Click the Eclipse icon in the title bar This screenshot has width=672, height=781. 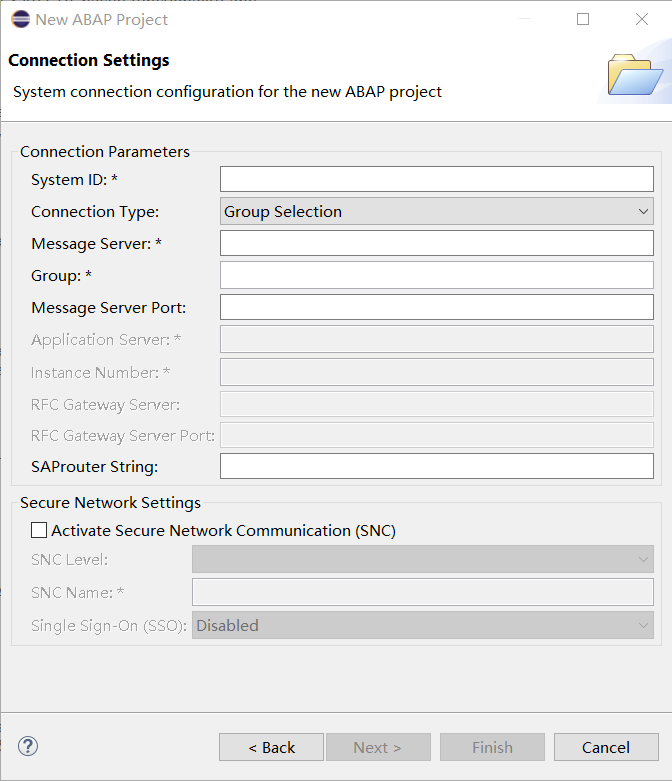pos(20,19)
